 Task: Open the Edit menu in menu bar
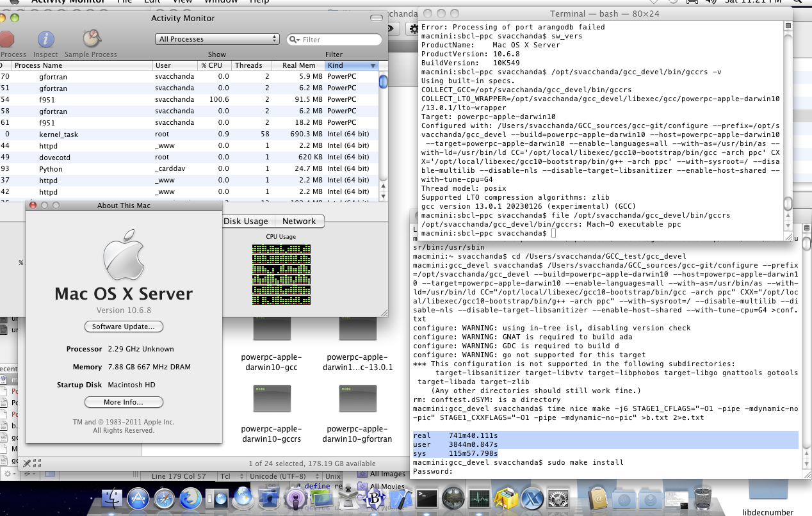[152, 2]
